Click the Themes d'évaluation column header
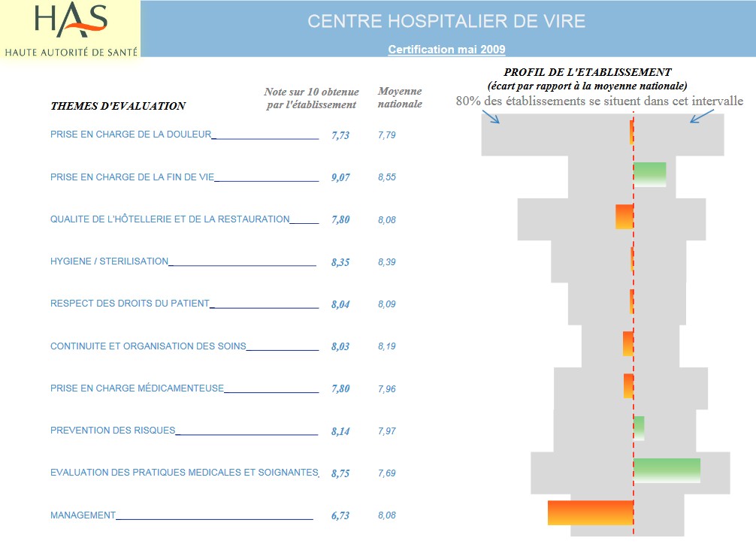 pyautogui.click(x=118, y=106)
